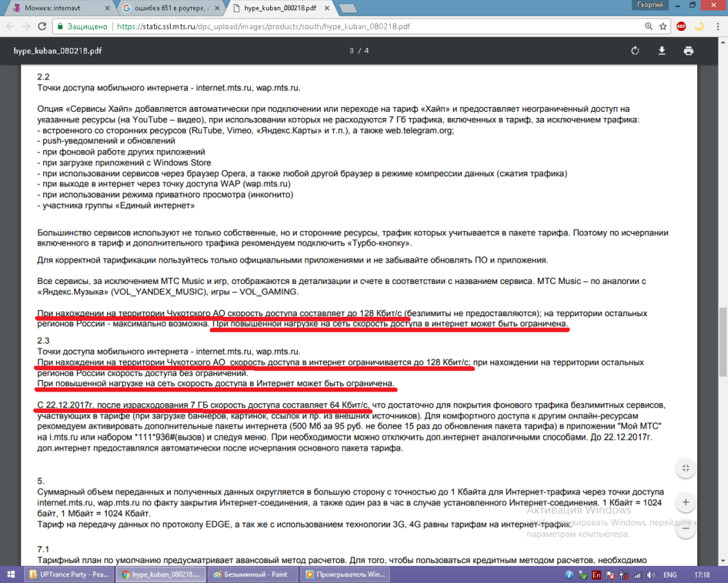Print the PDF document
This screenshot has height=583, width=728.
click(688, 51)
